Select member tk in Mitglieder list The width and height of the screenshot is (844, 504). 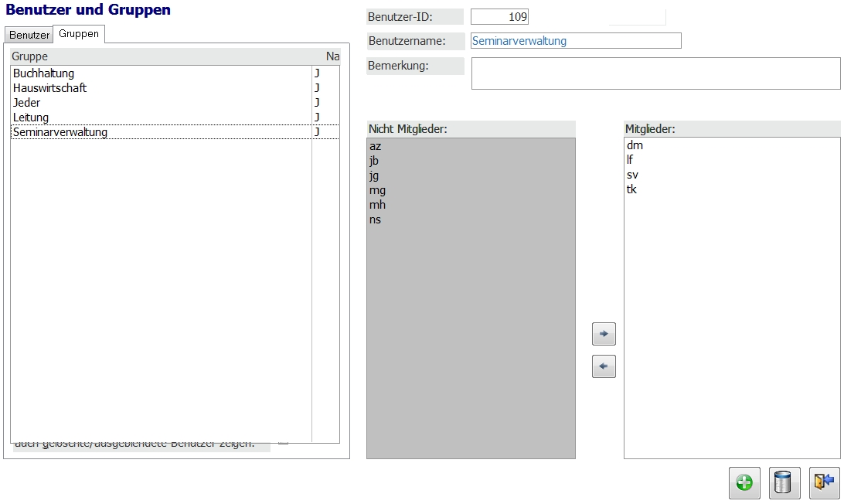[632, 189]
